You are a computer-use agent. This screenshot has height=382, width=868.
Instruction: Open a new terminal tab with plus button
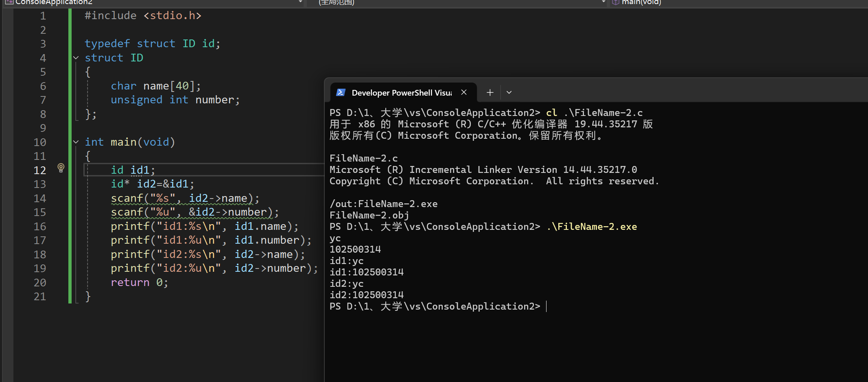coord(490,93)
